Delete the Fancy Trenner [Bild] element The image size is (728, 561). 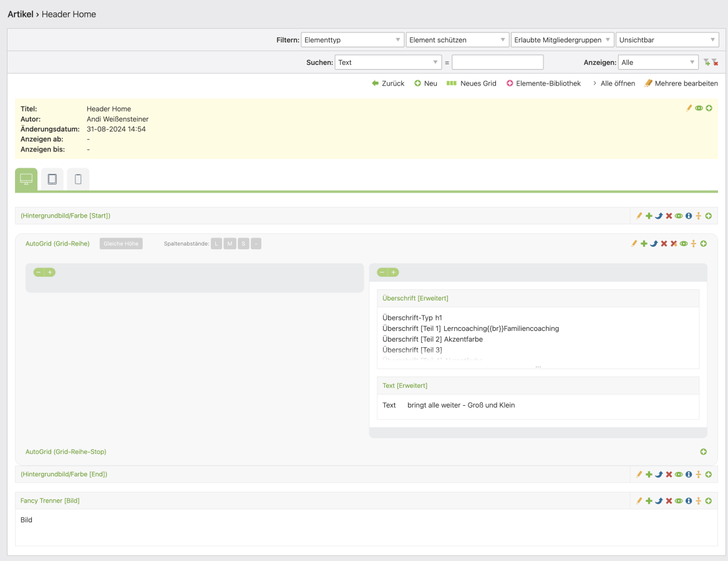[669, 501]
